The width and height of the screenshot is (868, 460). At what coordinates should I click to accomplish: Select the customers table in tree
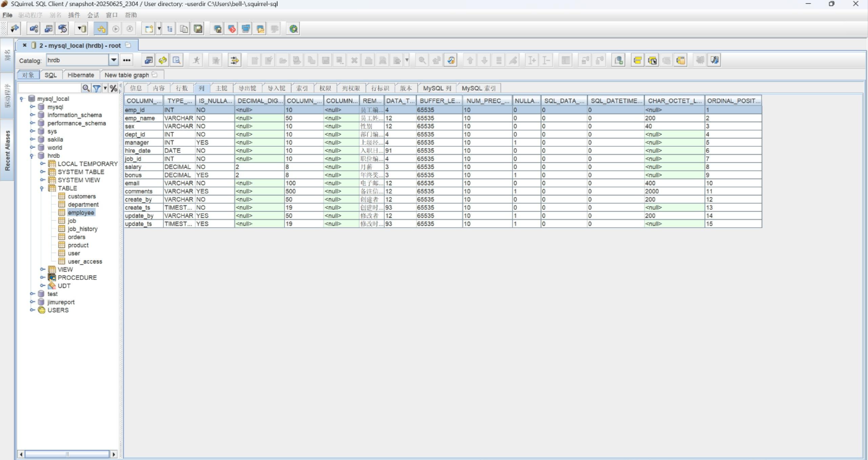[x=82, y=196]
